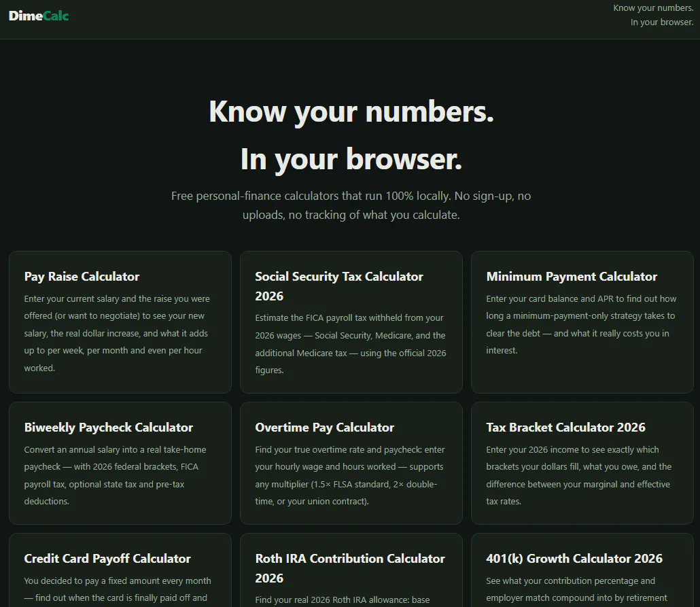700x607 pixels.
Task: Click the description "Enter your current salary and the raise"
Action: coord(117,333)
